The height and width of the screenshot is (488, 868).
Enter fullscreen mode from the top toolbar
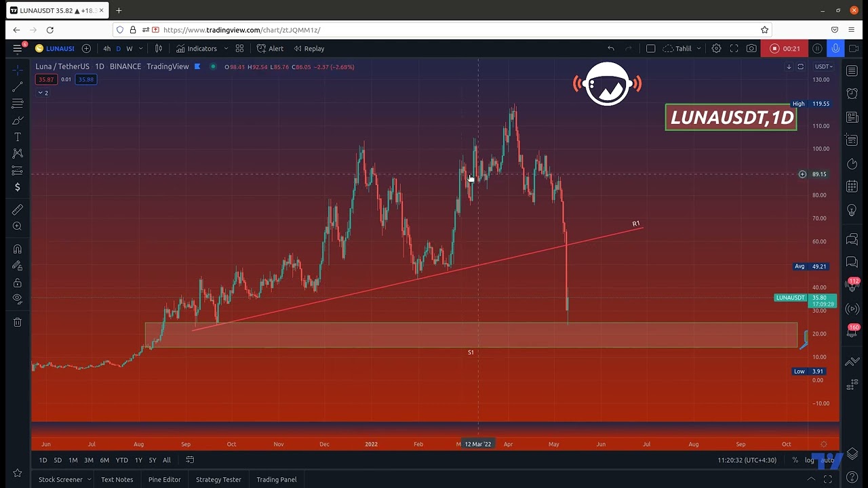734,48
